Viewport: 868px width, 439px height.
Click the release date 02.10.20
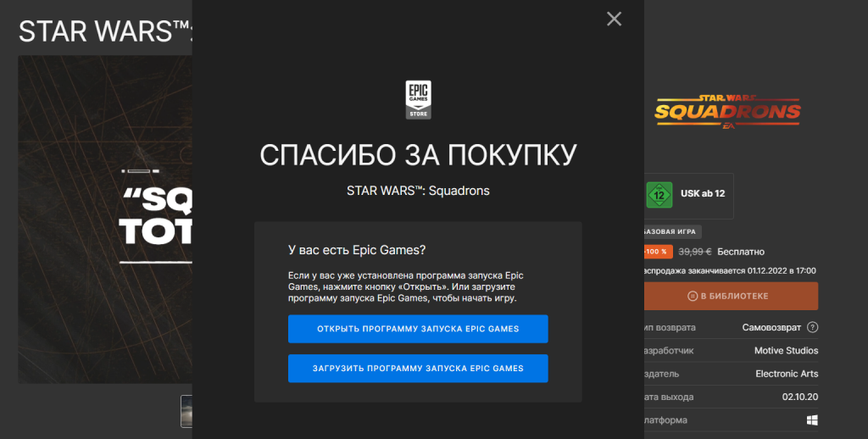coord(800,397)
